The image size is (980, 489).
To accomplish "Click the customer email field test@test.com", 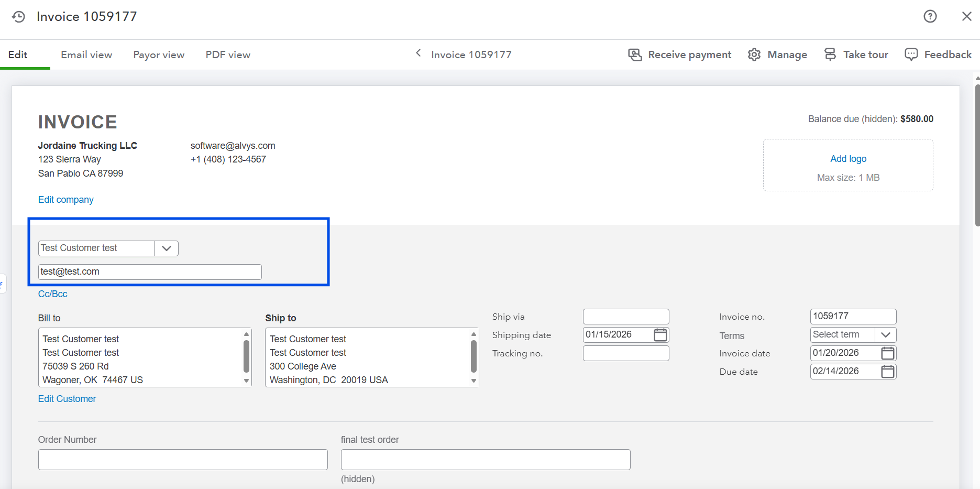I will (x=150, y=272).
